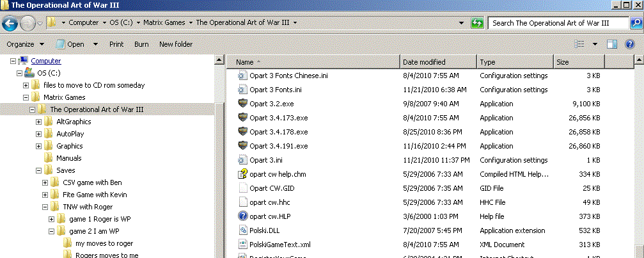Open the address bar history dropdown
Image resolution: width=644 pixels, height=258 pixels.
point(462,23)
